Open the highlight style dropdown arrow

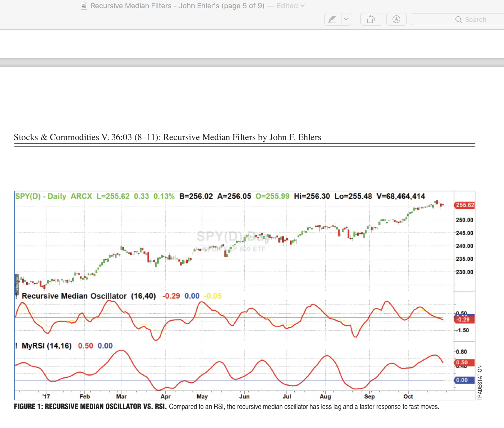pos(346,19)
